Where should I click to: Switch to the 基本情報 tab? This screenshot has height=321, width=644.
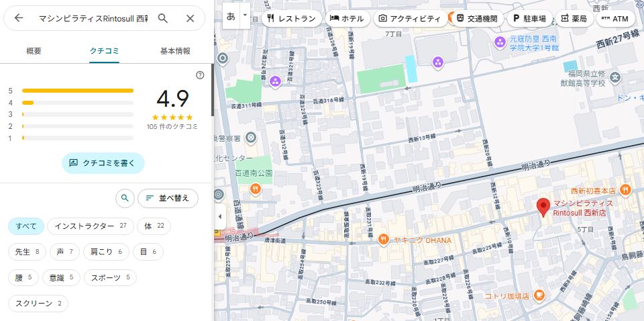click(x=175, y=51)
